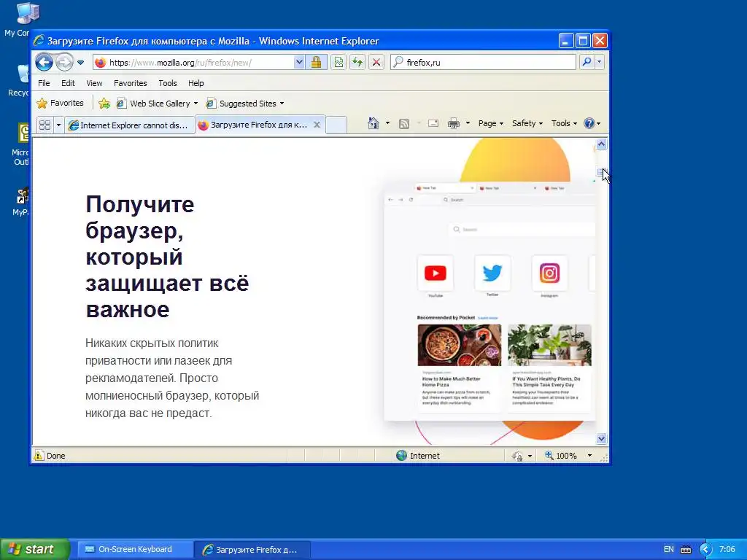Click the Read Mail icon
The height and width of the screenshot is (560, 747).
433,124
